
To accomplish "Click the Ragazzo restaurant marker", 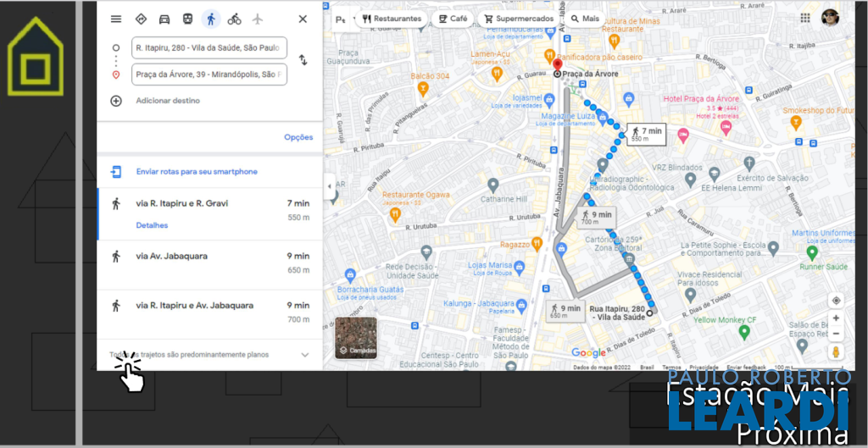I will [537, 244].
